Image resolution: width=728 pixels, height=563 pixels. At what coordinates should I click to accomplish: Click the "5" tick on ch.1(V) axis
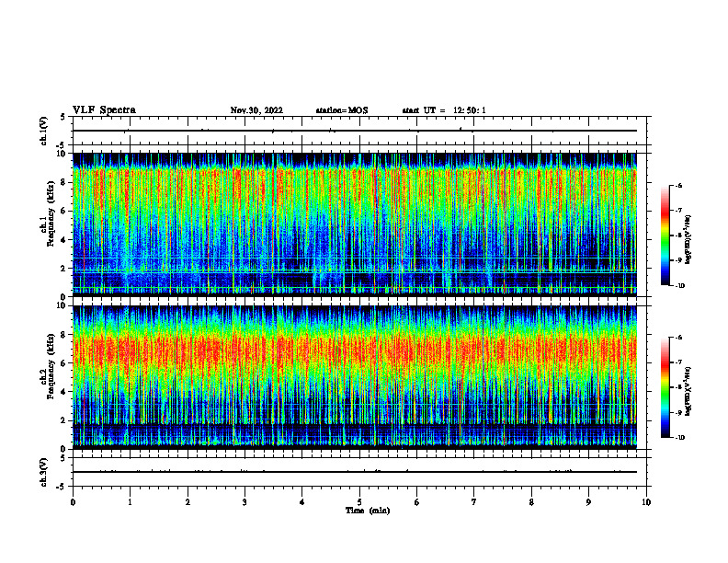(x=63, y=117)
